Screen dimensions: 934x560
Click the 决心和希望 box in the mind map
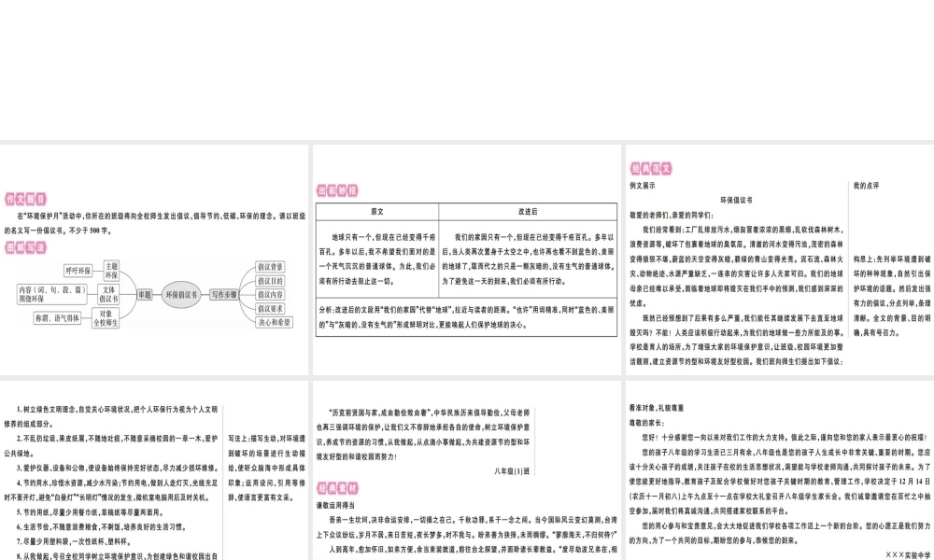275,322
